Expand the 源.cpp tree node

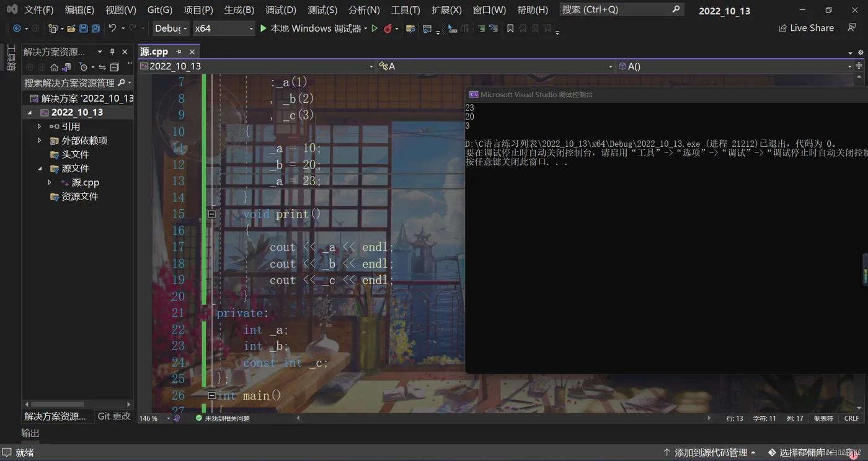(50, 183)
